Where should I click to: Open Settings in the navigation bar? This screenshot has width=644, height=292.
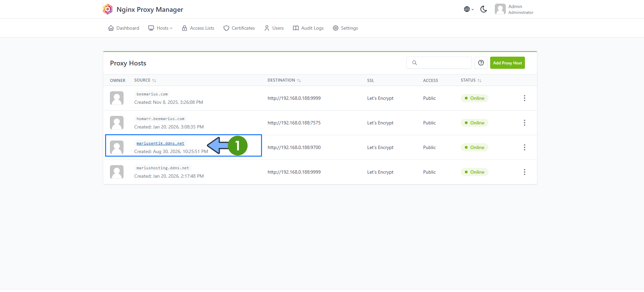(x=345, y=28)
